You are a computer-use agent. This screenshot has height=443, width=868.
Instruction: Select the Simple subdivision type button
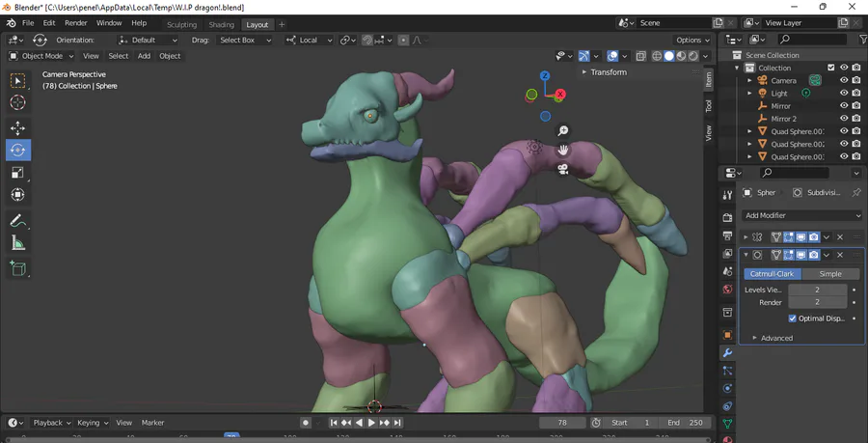click(829, 274)
